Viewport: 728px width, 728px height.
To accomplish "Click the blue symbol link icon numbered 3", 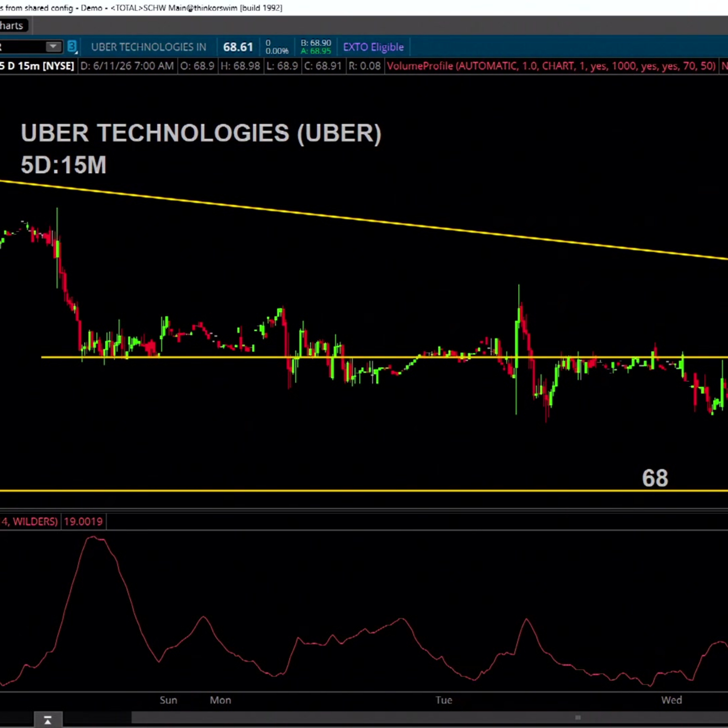I will pos(72,47).
